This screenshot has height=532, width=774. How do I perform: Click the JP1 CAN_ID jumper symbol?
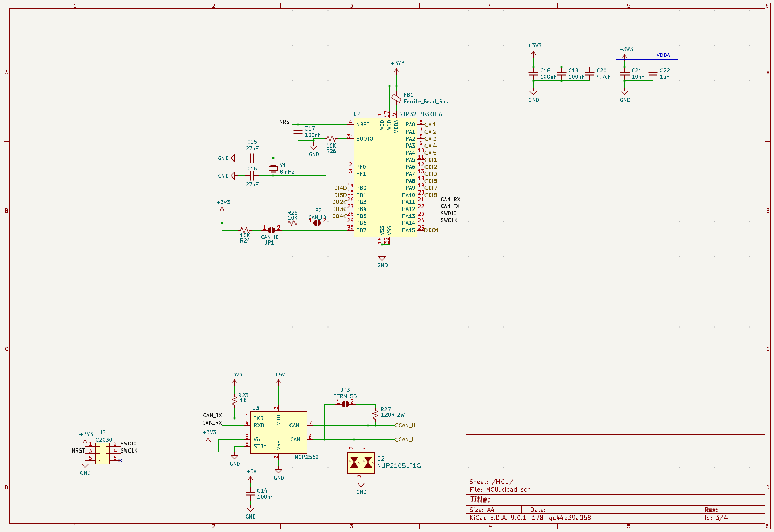pyautogui.click(x=271, y=229)
